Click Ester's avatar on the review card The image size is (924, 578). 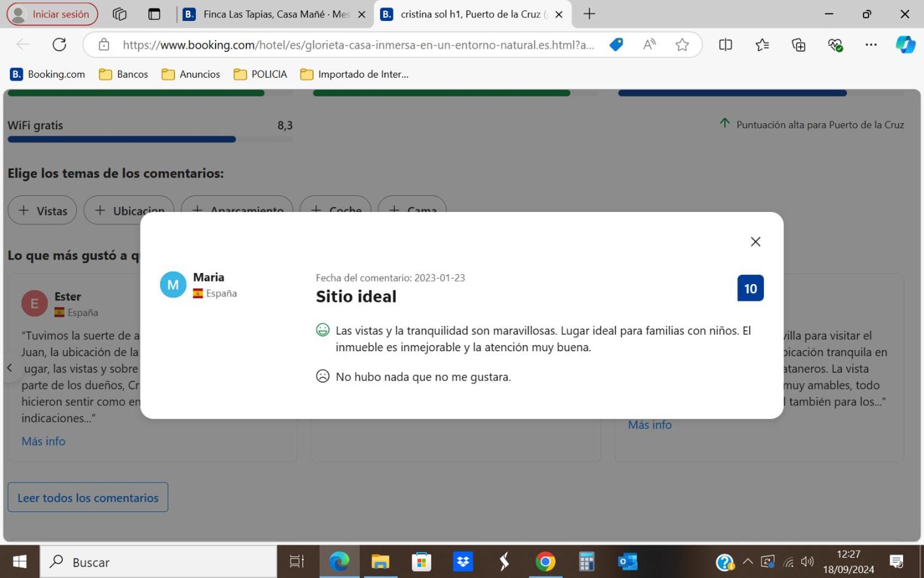tap(34, 303)
